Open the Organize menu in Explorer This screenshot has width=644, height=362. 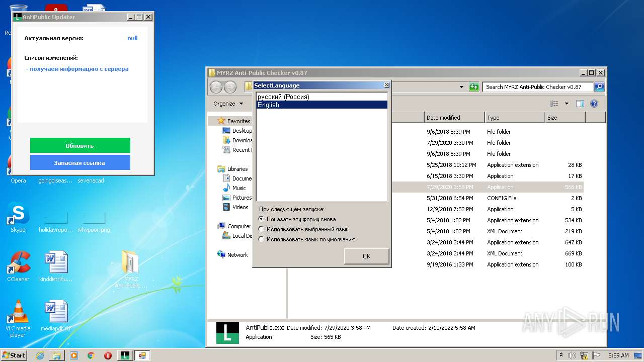point(228,104)
